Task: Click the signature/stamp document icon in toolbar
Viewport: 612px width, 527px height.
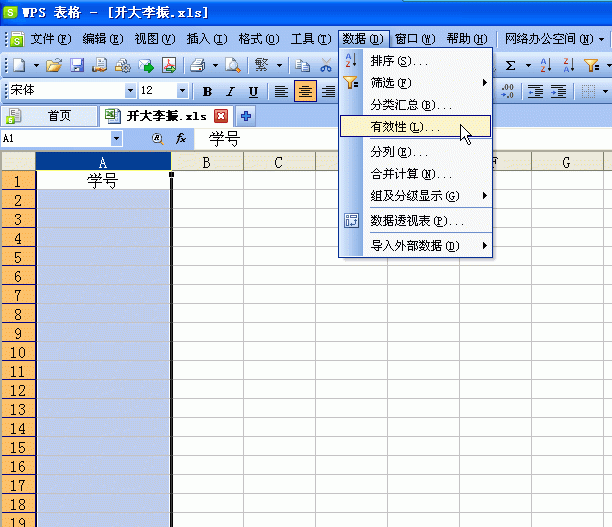Action: click(100, 66)
